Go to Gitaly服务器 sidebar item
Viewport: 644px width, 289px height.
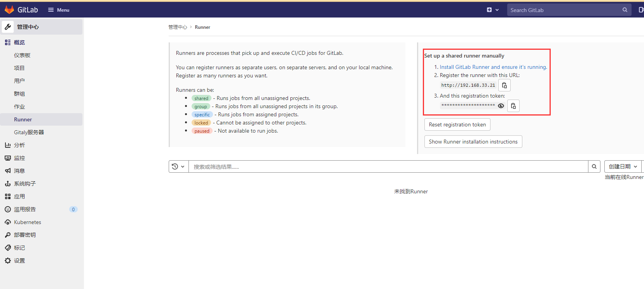[x=29, y=132]
